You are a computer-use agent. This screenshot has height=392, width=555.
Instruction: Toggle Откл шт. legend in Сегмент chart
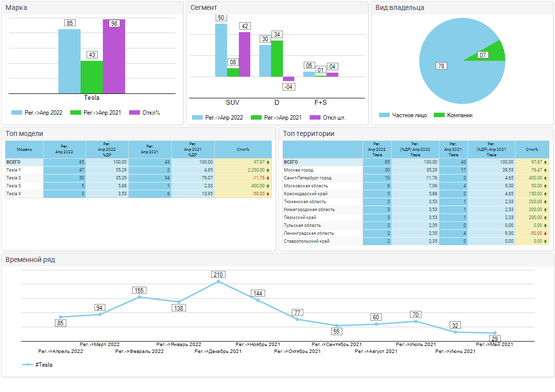(315, 118)
